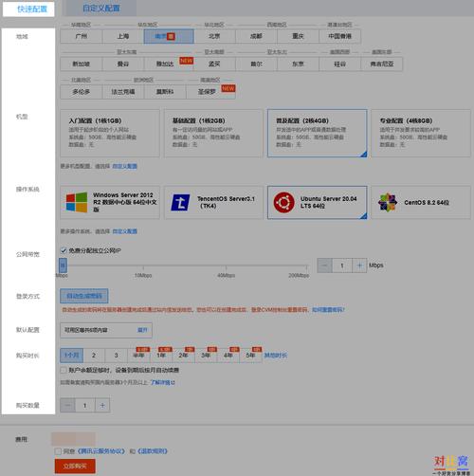The height and width of the screenshot is (476, 474).
Task: Choose the 多伦多 region
Action: (x=82, y=92)
